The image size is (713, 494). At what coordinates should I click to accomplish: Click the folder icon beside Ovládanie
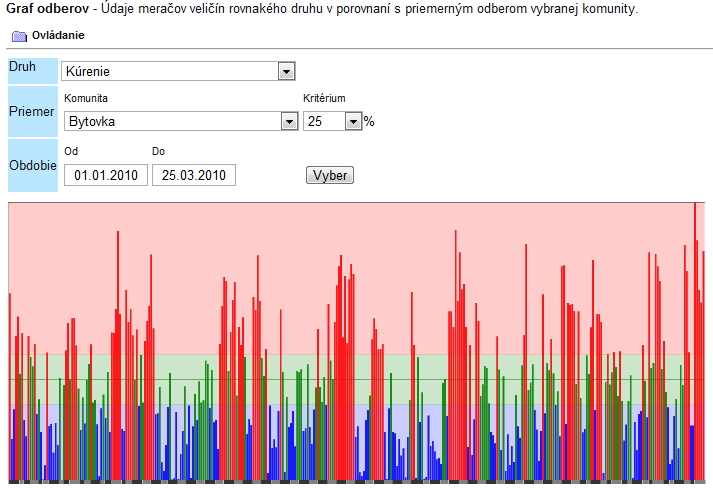pyautogui.click(x=19, y=36)
